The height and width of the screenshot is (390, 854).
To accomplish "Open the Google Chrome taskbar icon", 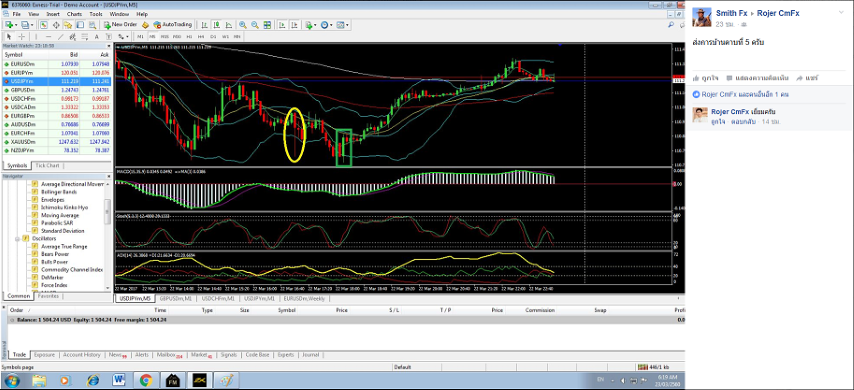I will [x=145, y=380].
